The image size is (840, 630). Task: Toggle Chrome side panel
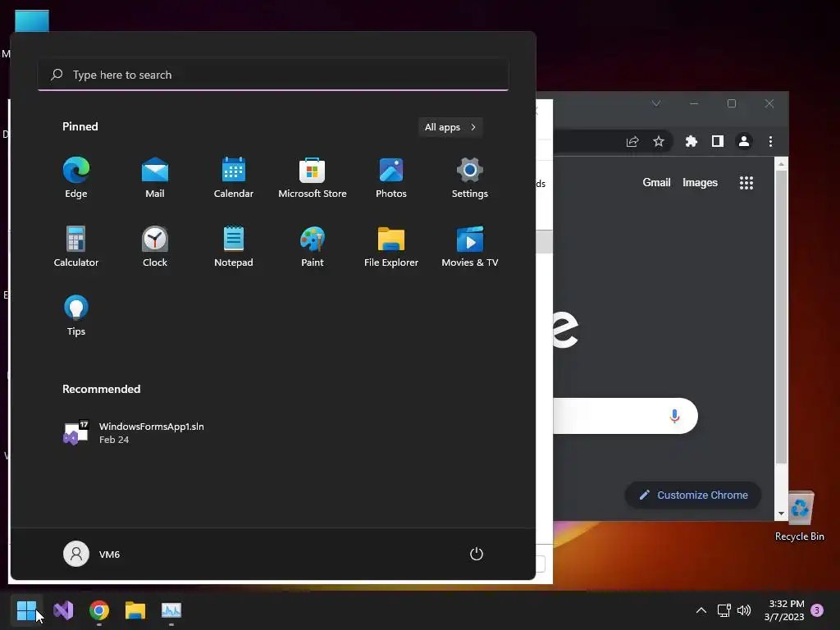(717, 141)
